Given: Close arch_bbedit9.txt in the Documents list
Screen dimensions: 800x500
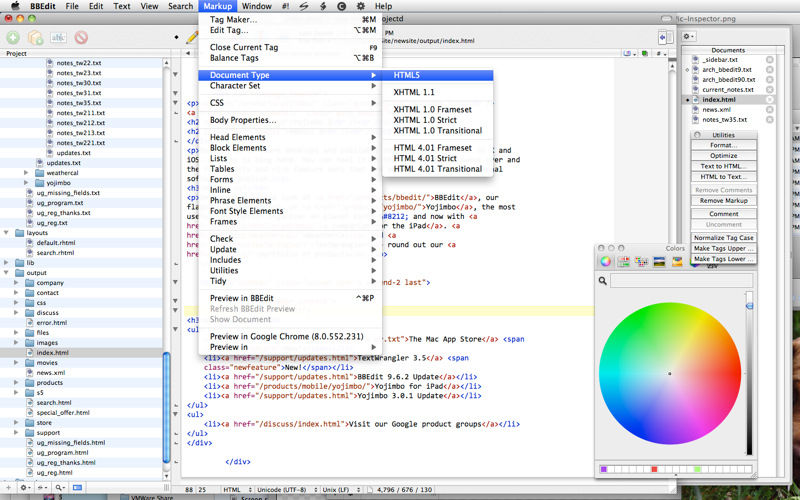Looking at the screenshot, I should (x=770, y=69).
